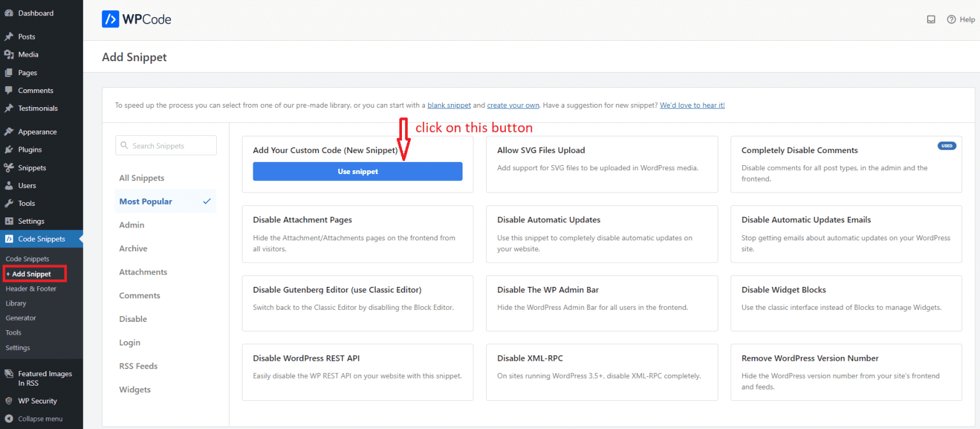980x429 pixels.
Task: Open the blank snippet link
Action: tap(449, 105)
